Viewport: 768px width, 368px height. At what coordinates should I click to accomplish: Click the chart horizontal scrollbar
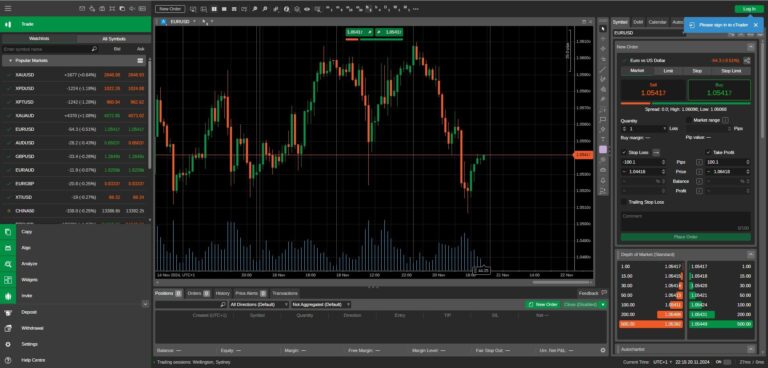pyautogui.click(x=559, y=283)
